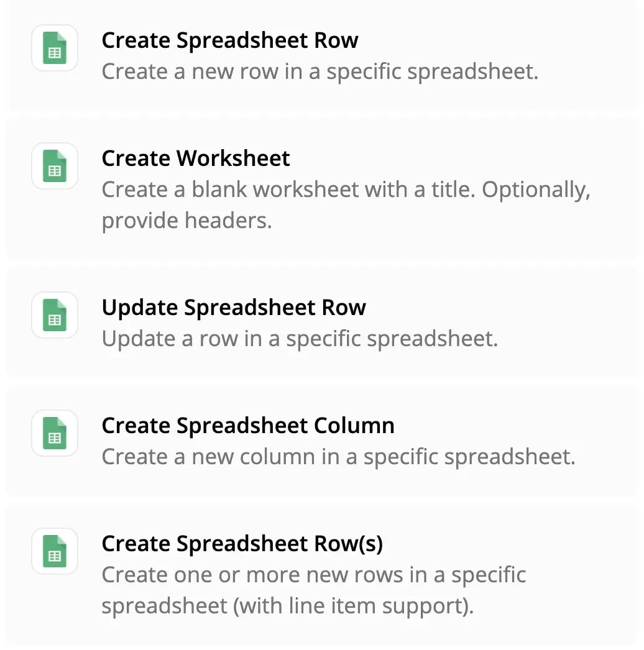This screenshot has width=644, height=650.
Task: Click the '(with line item support)' text line
Action: (353, 606)
